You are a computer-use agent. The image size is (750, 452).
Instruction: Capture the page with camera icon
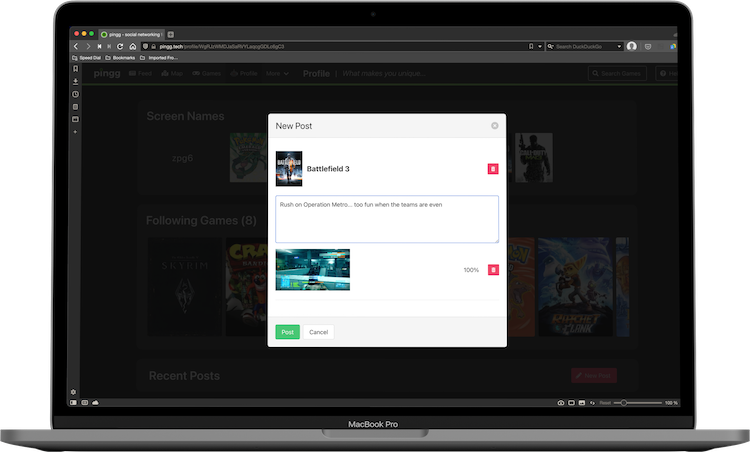(561, 403)
